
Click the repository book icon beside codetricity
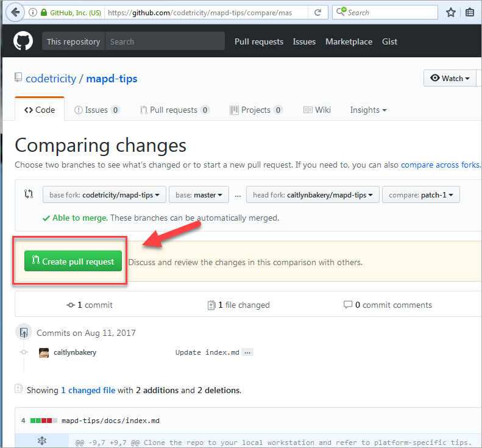point(18,77)
